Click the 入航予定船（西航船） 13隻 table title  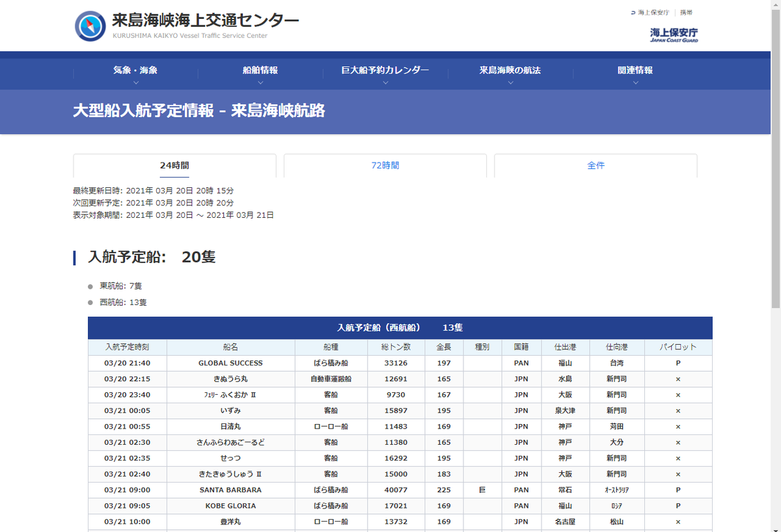pyautogui.click(x=400, y=328)
